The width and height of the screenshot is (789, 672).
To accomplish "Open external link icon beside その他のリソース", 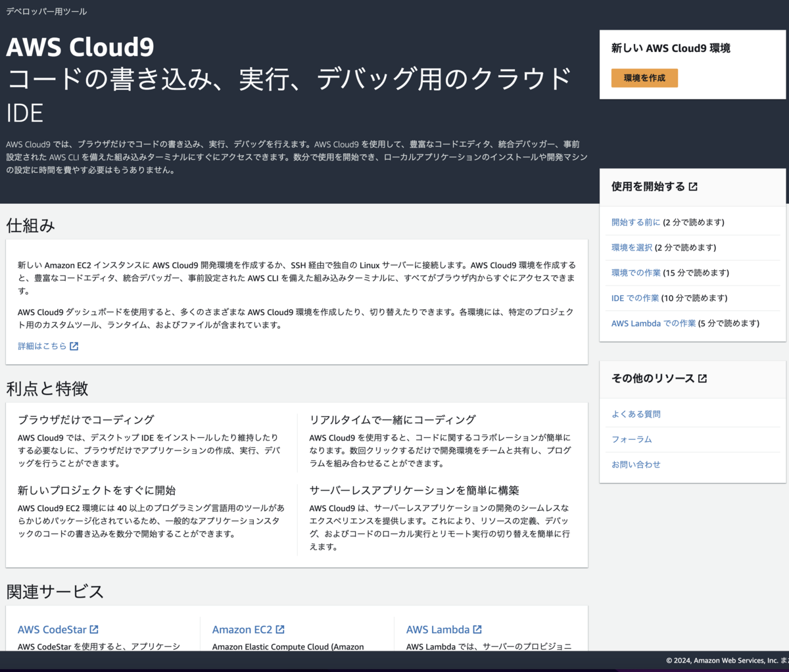I will [702, 379].
